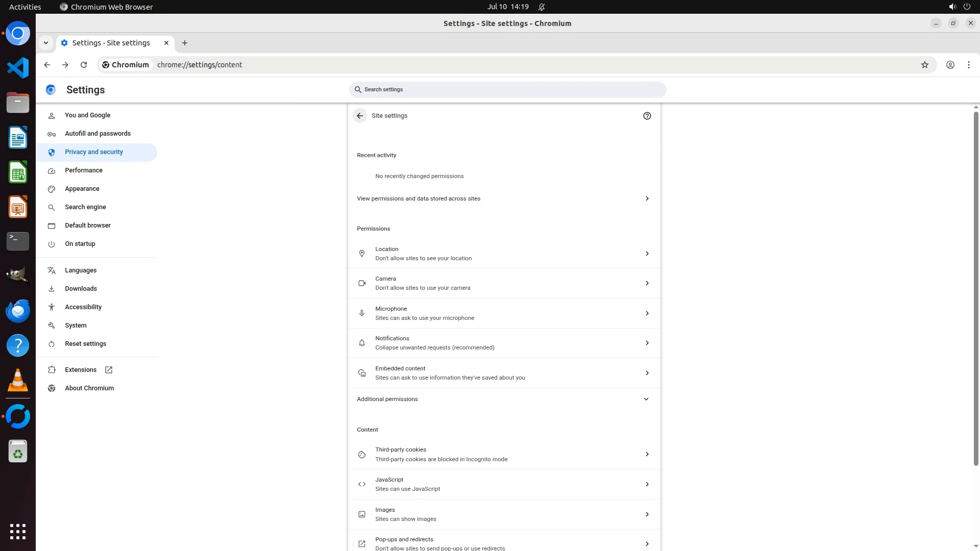Open the Extensions link in the sidebar
Viewport: 980px width, 551px height.
click(81, 370)
